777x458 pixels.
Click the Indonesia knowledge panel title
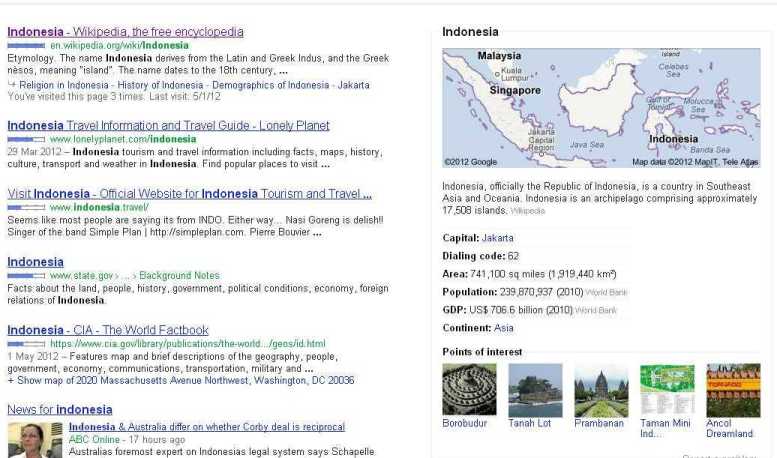pos(470,32)
